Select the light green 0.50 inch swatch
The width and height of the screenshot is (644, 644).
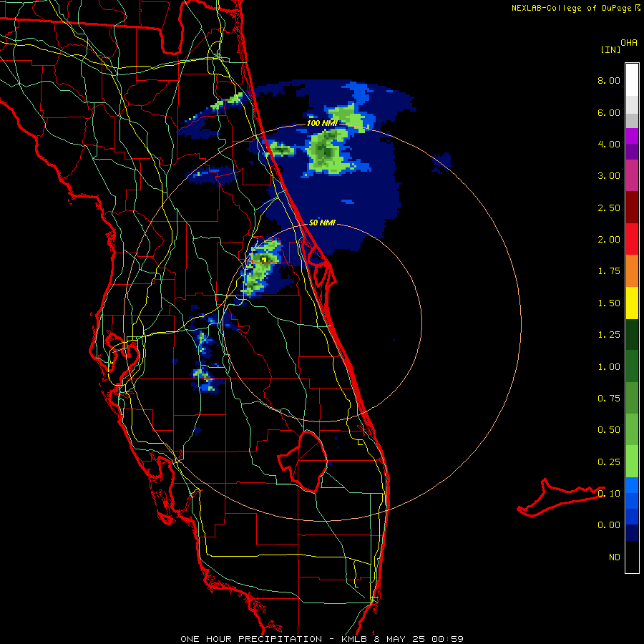(x=632, y=430)
